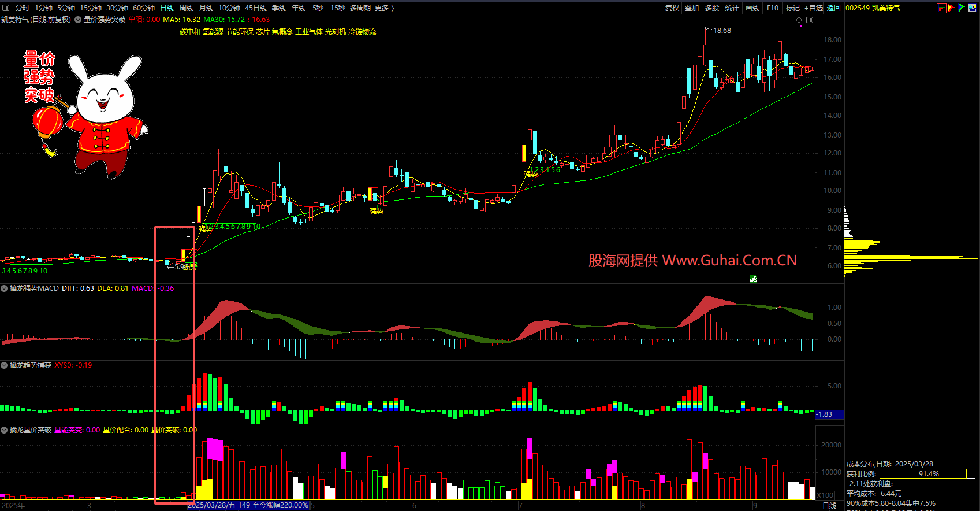The image size is (980, 511).
Task: Click the blue-green triangle icon
Action: click(x=961, y=8)
